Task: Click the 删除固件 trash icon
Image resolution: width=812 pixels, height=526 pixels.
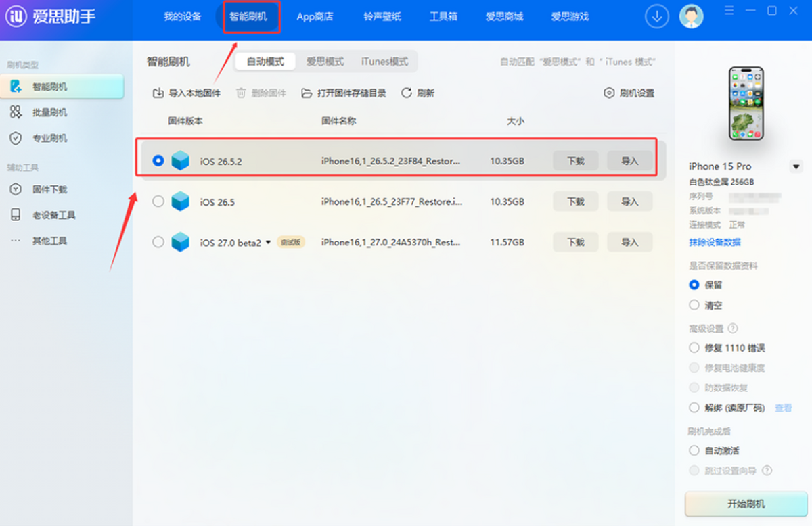Action: pos(241,93)
